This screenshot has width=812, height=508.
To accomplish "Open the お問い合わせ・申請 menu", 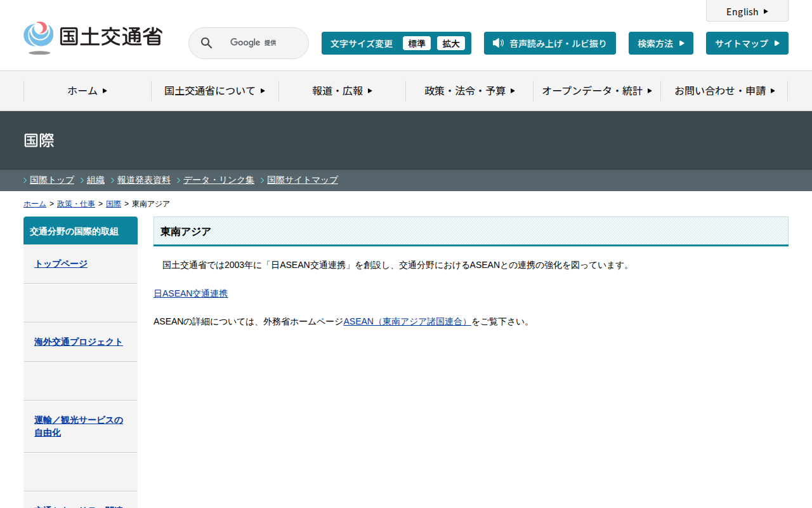I will 724,91.
